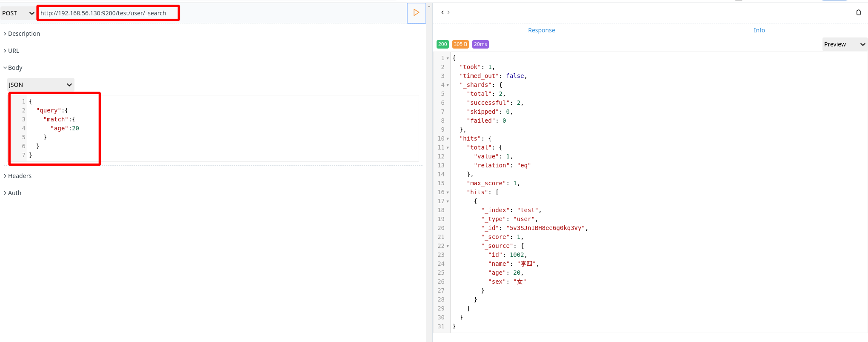The width and height of the screenshot is (868, 342).
Task: Switch to the Response tab
Action: click(541, 30)
